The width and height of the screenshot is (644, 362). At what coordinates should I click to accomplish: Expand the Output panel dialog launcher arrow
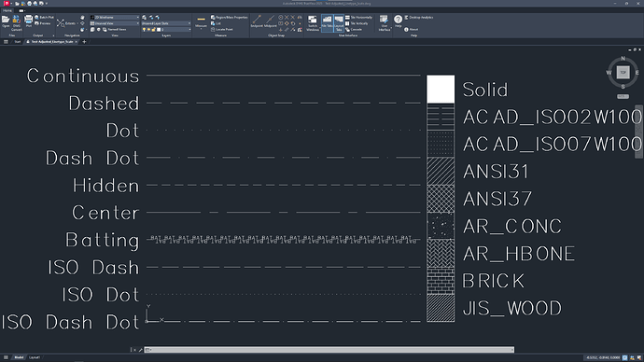coord(53,35)
